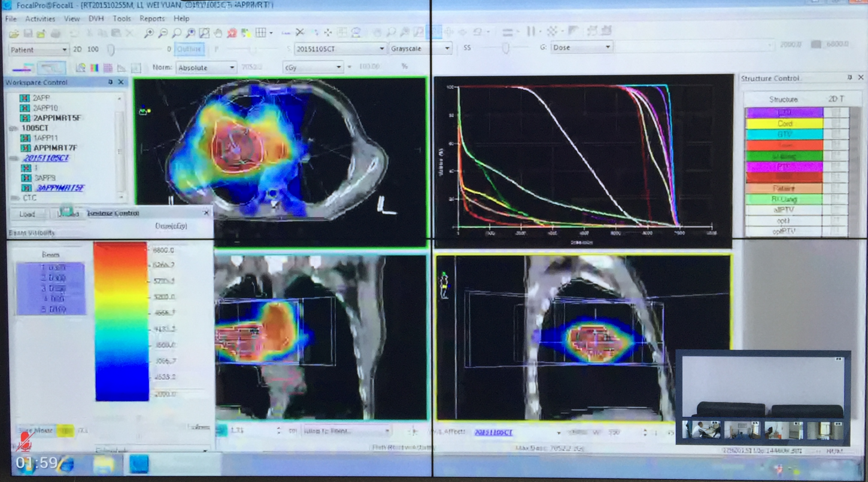868x482 pixels.
Task: Select the Pan hand tool
Action: [218, 33]
